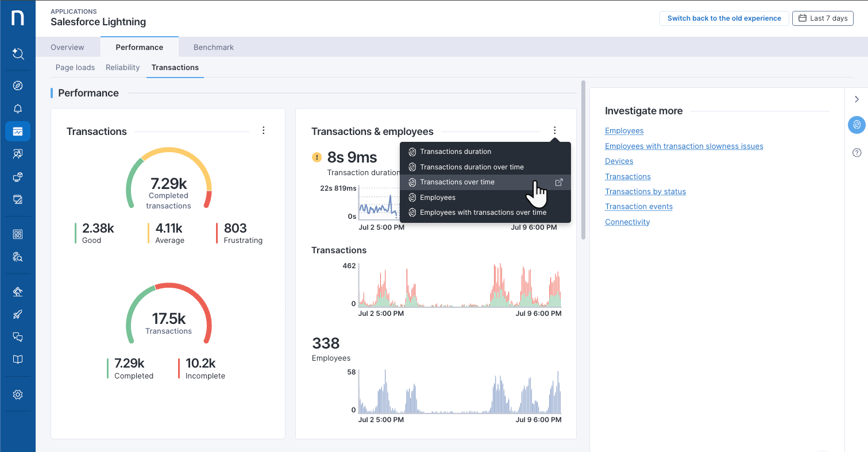Choose Employees with transactions over time

(x=483, y=213)
